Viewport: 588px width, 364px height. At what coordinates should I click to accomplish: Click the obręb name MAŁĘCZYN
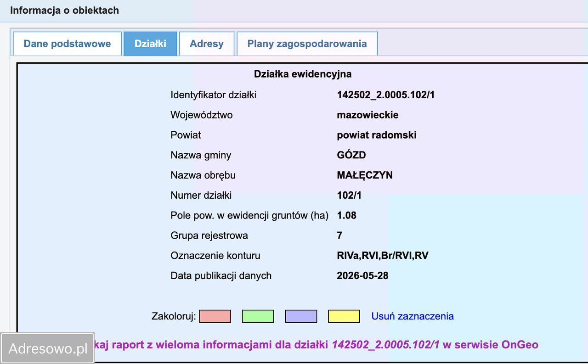tap(365, 175)
